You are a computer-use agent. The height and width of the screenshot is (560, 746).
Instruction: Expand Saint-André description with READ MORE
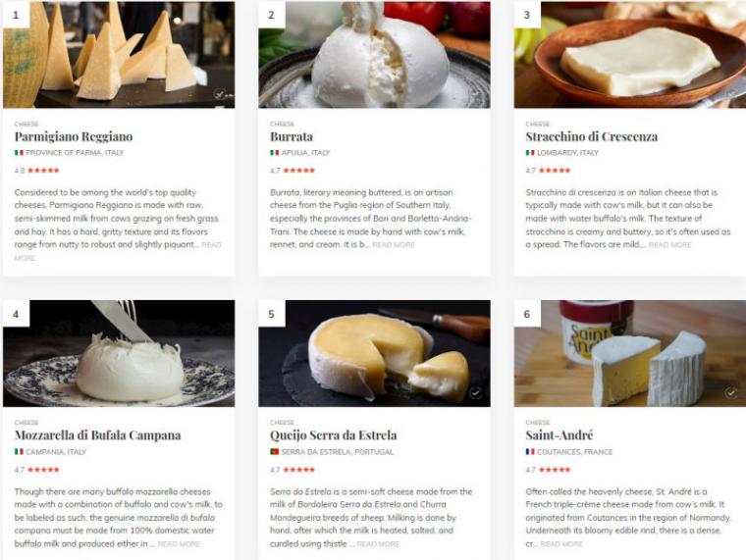[x=561, y=544]
